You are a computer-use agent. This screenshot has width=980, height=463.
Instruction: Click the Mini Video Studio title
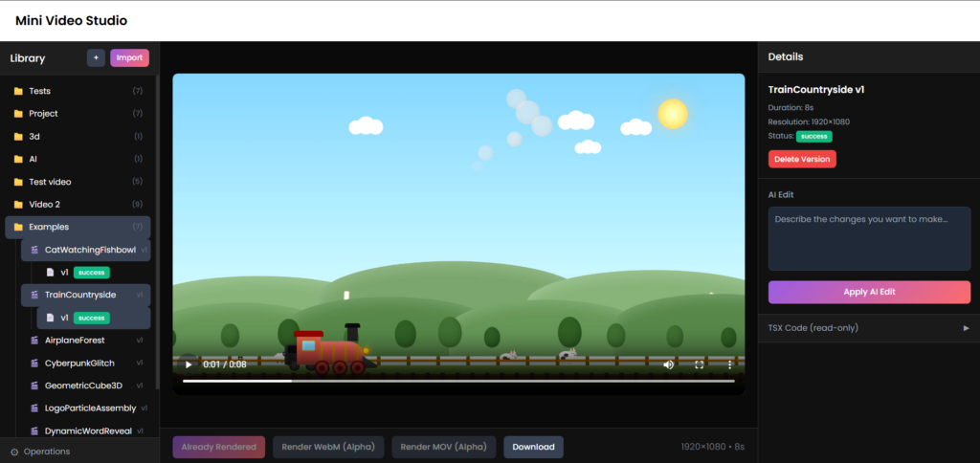coord(71,21)
